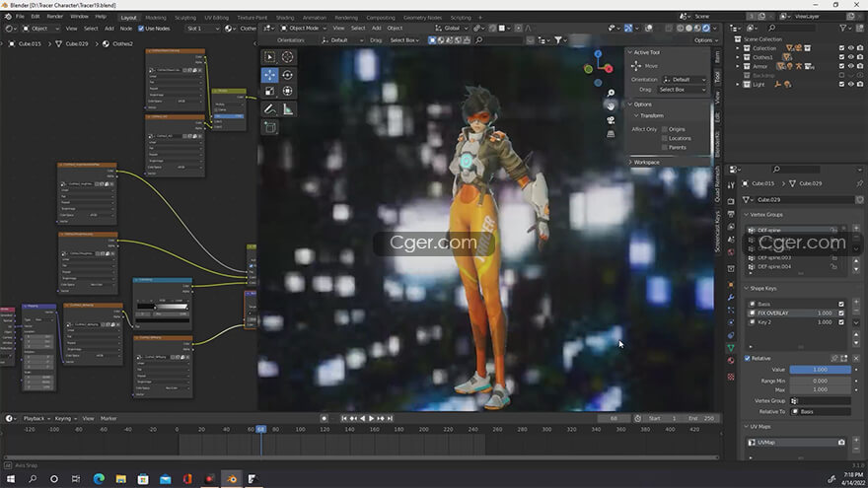Open Global transform orientation dropdown

coord(450,29)
